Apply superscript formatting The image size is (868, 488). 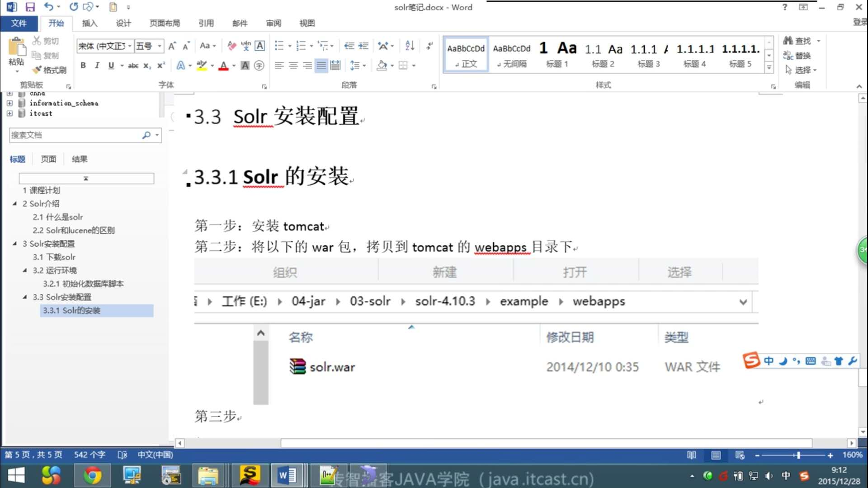(x=161, y=66)
